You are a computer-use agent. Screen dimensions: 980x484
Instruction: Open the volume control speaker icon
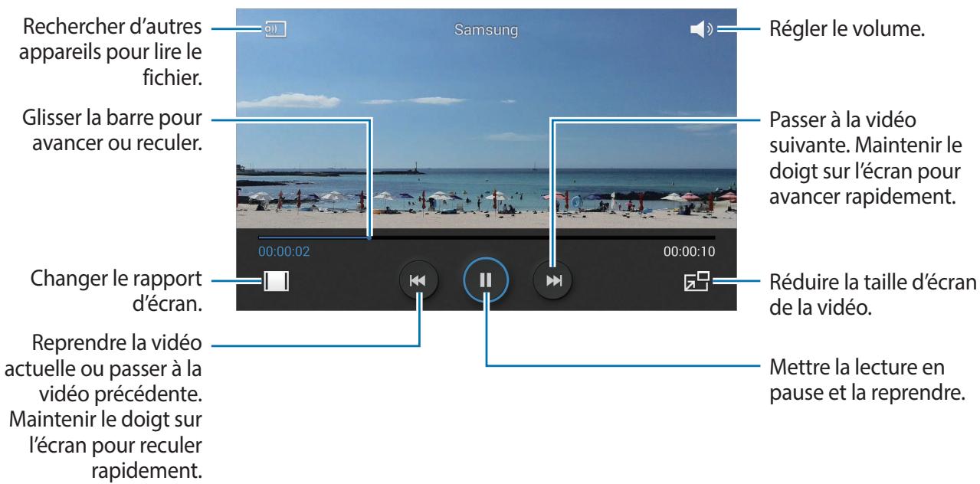[700, 31]
